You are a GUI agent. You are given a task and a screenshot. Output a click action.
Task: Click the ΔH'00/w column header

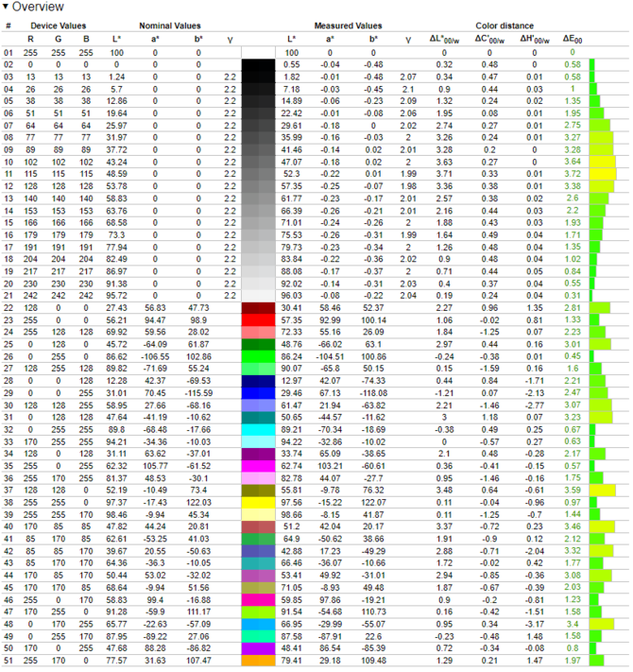click(535, 39)
